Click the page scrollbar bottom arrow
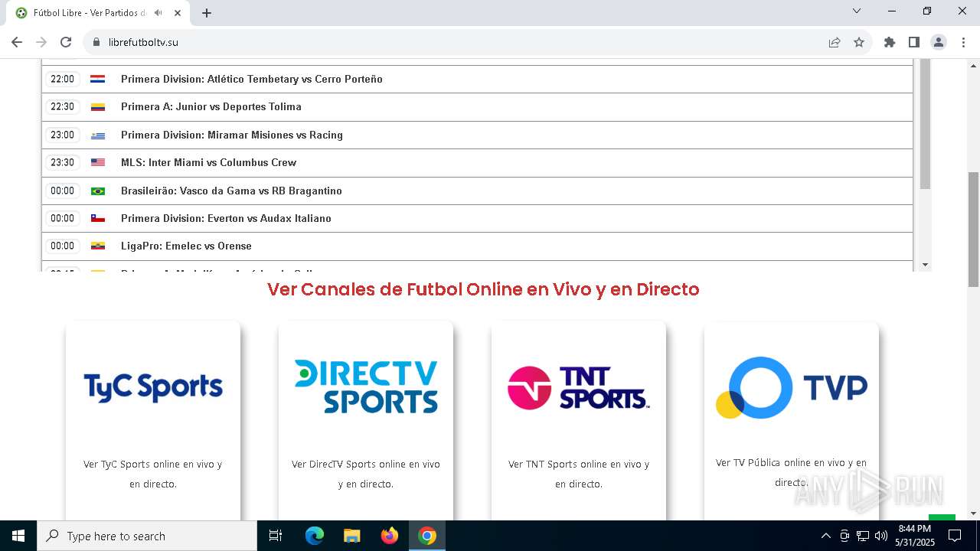980x551 pixels. pyautogui.click(x=973, y=514)
